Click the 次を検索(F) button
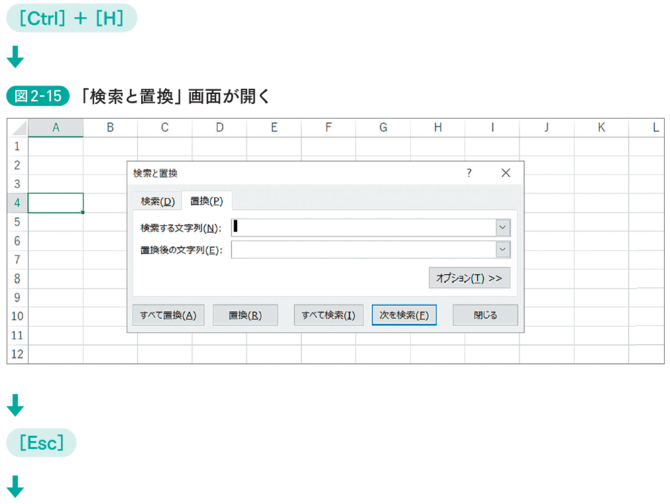This screenshot has width=670, height=504. point(404,315)
